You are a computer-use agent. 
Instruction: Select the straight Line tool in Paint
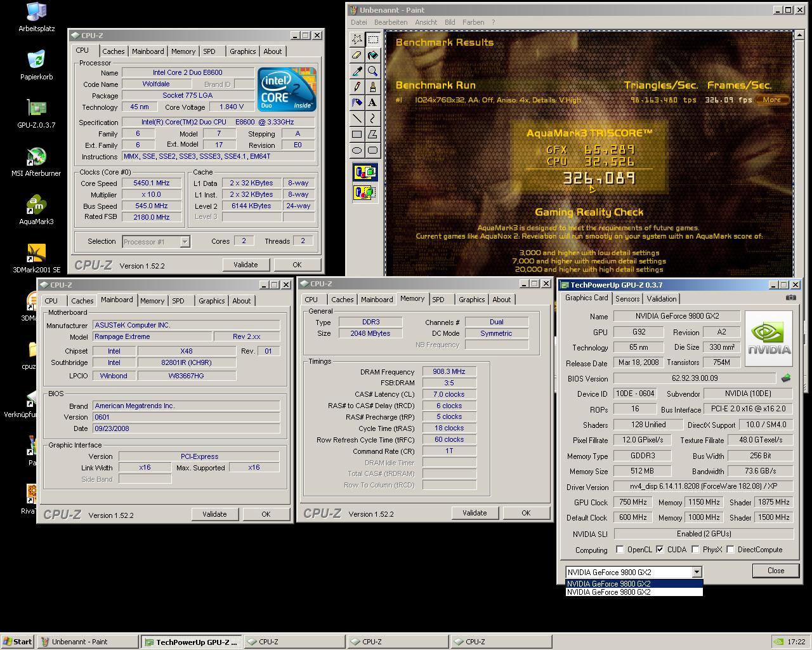click(357, 119)
